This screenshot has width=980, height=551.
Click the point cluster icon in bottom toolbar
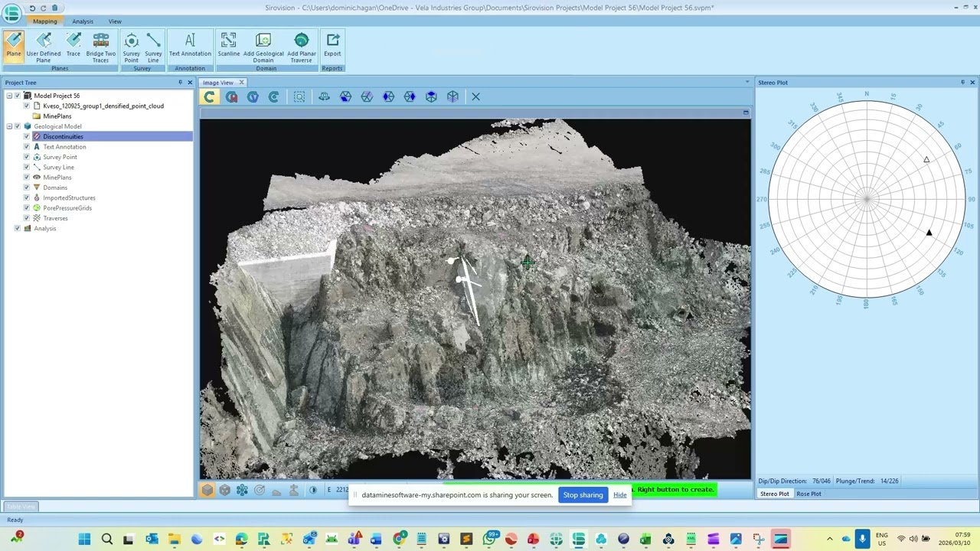pos(242,490)
